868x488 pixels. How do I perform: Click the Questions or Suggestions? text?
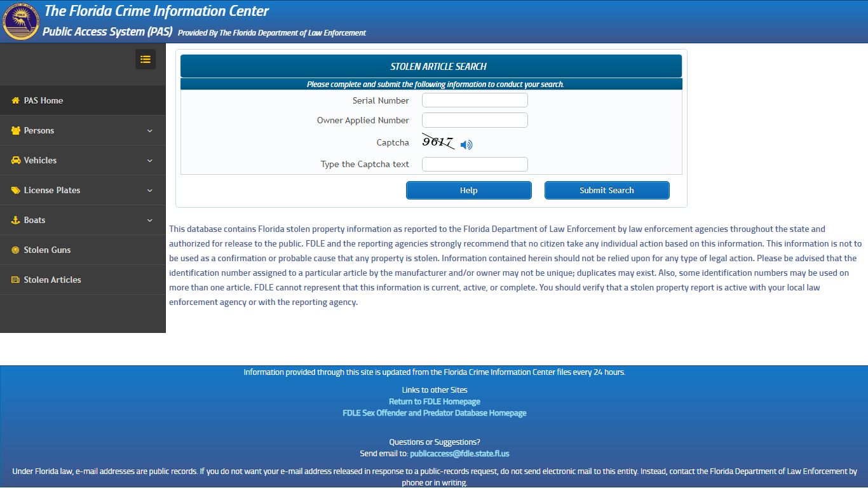[x=435, y=442]
